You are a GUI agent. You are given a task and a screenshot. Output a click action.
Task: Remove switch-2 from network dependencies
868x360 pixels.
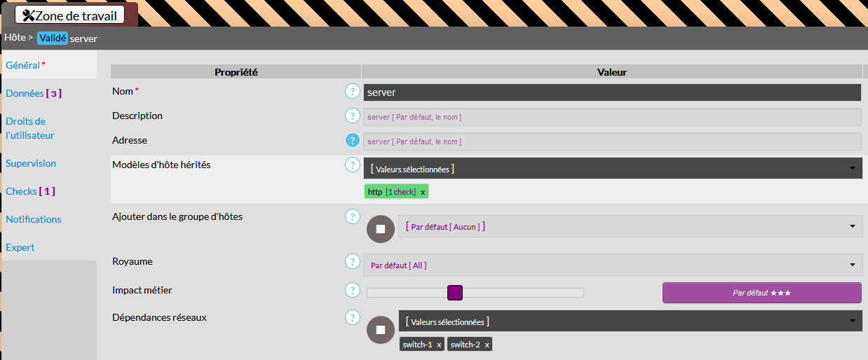pyautogui.click(x=487, y=345)
